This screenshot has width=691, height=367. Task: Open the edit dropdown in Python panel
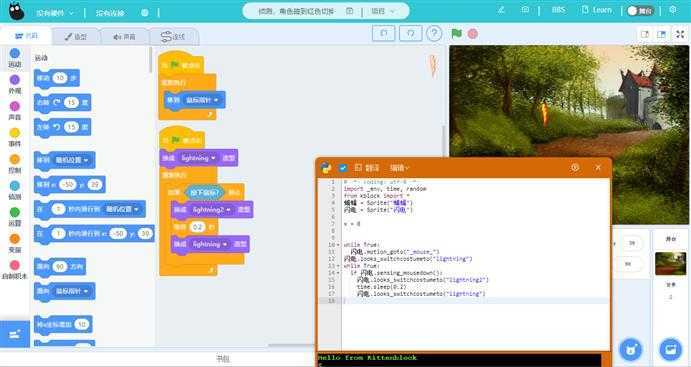[399, 168]
